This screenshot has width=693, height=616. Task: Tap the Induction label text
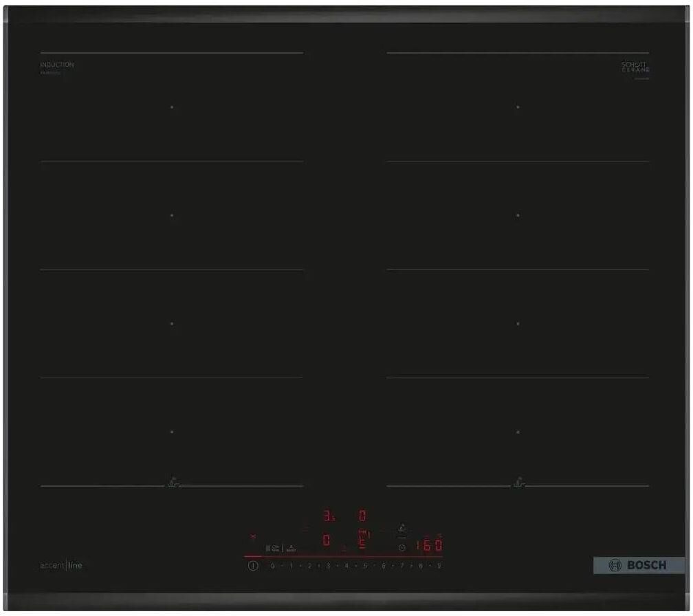pyautogui.click(x=57, y=65)
